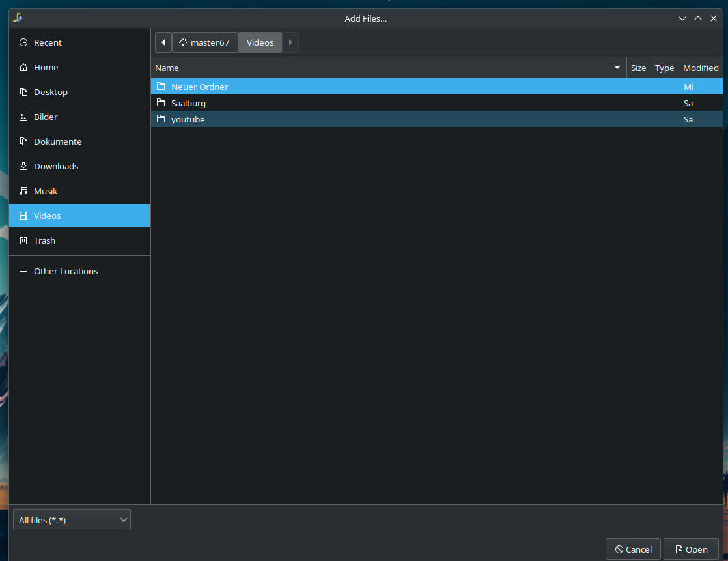The image size is (728, 561).
Task: Click the Name sort direction arrow
Action: coord(617,68)
